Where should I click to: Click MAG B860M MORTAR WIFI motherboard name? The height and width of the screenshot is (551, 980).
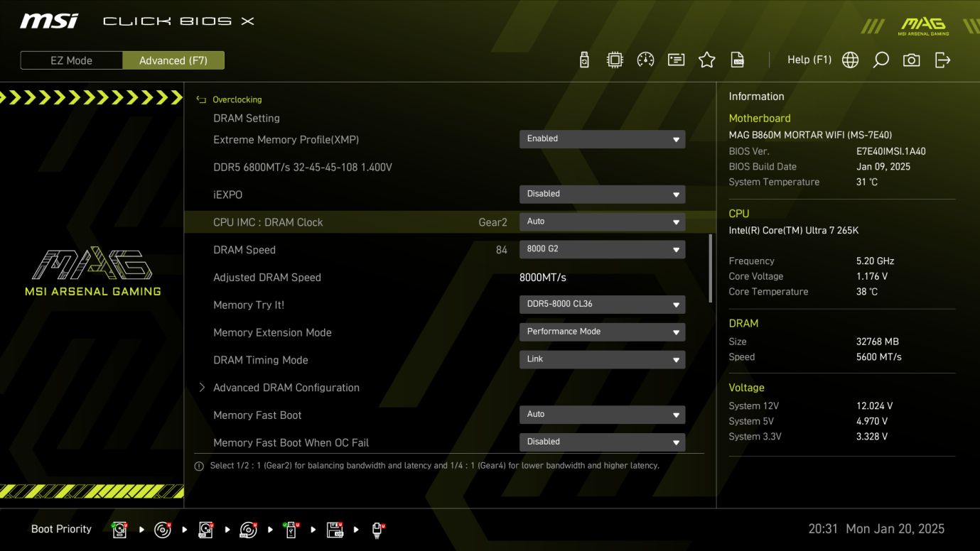tap(810, 135)
